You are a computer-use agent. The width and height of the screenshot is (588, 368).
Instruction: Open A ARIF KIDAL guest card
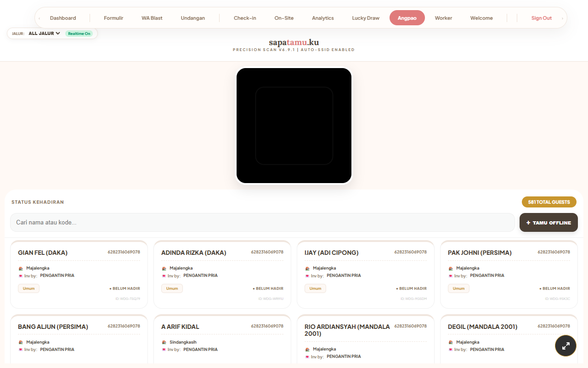click(x=222, y=339)
